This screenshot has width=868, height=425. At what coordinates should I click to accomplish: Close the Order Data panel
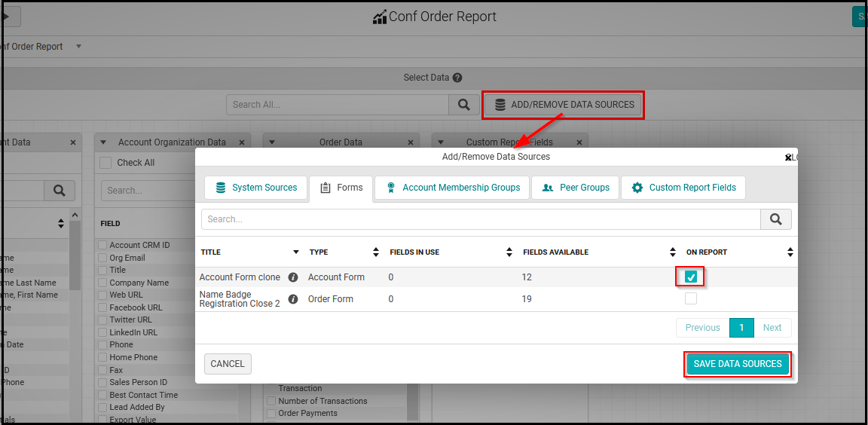pos(410,142)
